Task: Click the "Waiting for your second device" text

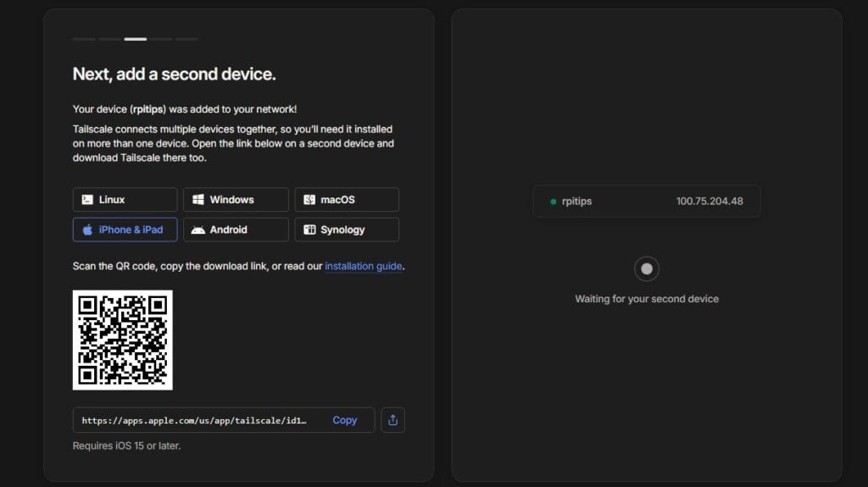Action: coord(647,299)
